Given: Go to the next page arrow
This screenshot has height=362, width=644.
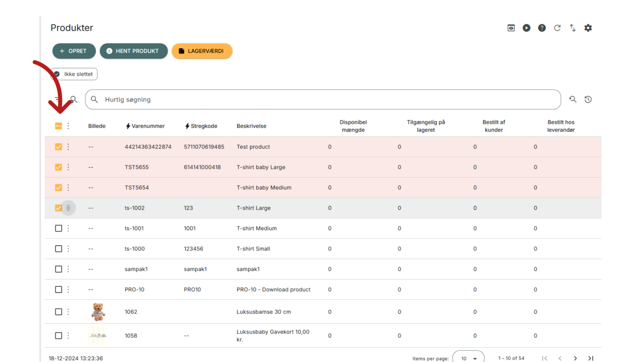Looking at the screenshot, I should (575, 358).
